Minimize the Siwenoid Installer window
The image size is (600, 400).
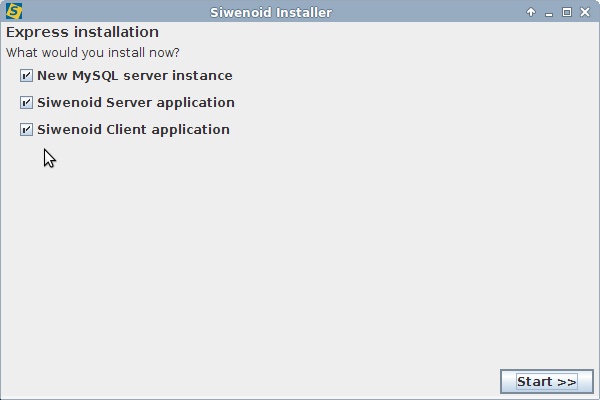click(x=549, y=12)
